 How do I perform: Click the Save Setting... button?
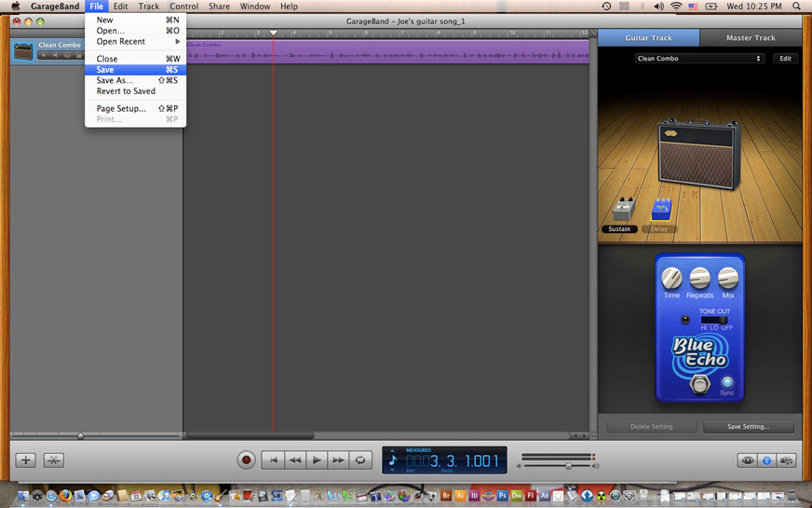pyautogui.click(x=749, y=427)
